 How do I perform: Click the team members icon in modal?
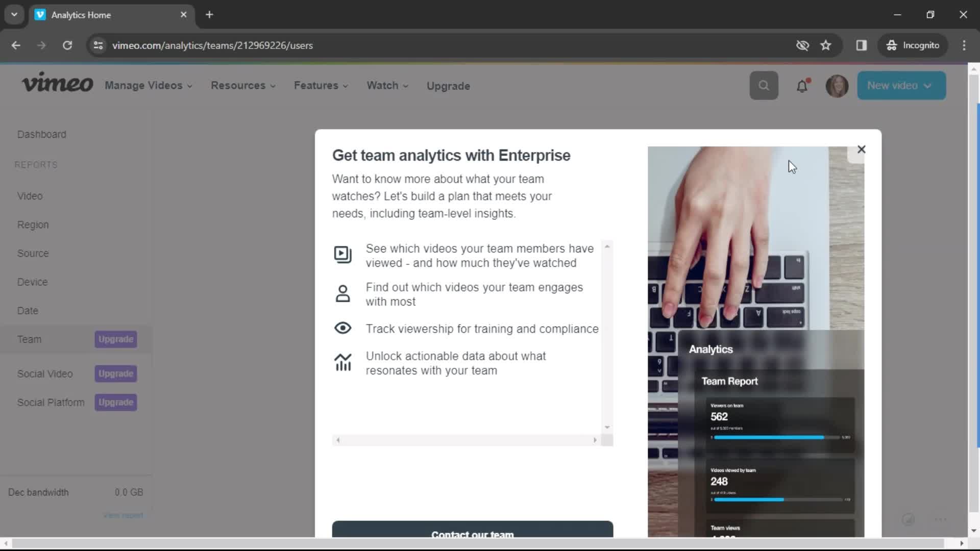tap(342, 294)
